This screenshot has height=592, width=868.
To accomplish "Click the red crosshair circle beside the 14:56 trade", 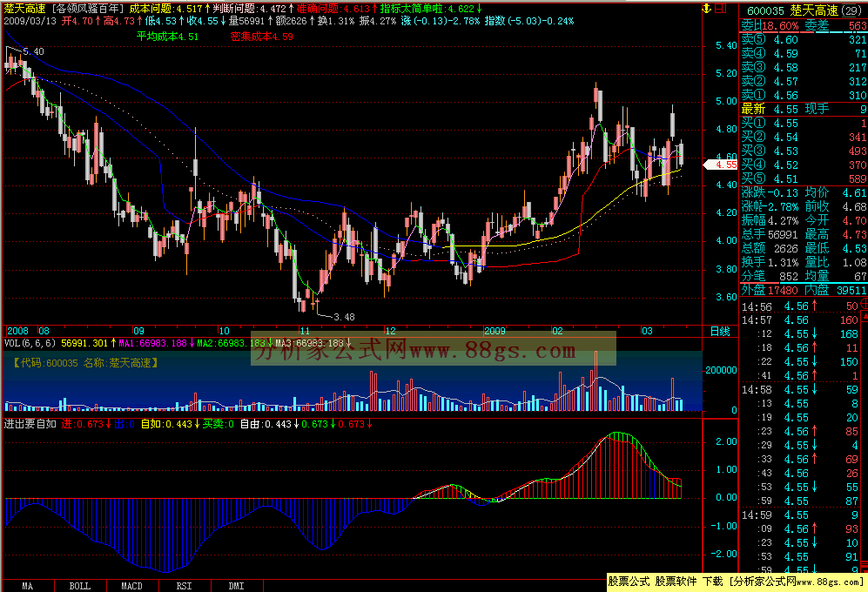I will [865, 303].
